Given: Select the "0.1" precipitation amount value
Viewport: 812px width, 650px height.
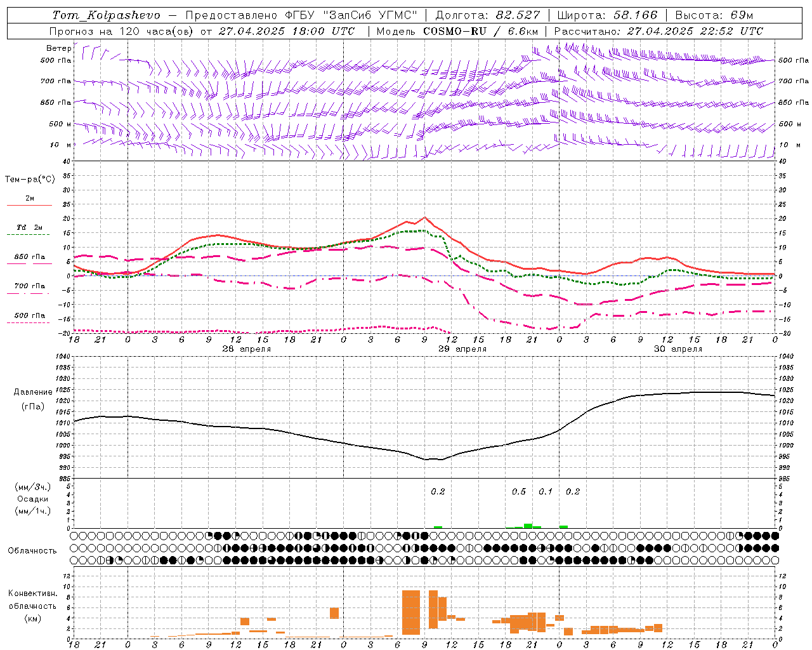Looking at the screenshot, I should click(x=546, y=491).
